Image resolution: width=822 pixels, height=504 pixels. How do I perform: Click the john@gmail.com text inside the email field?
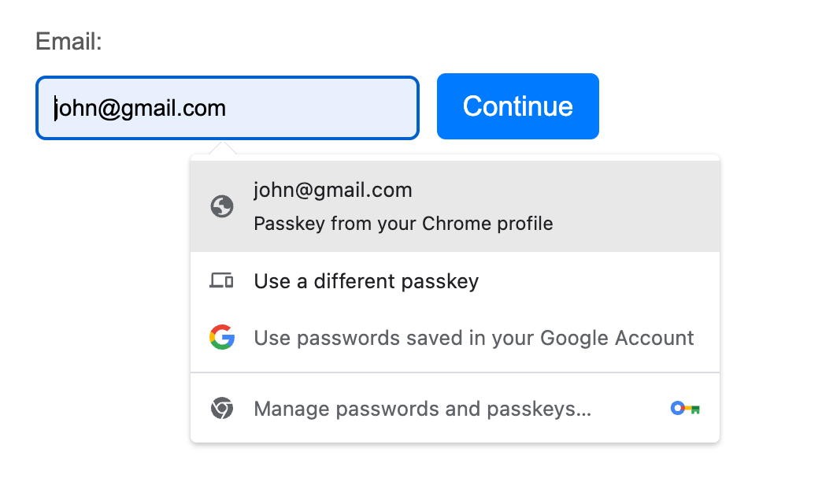click(140, 109)
